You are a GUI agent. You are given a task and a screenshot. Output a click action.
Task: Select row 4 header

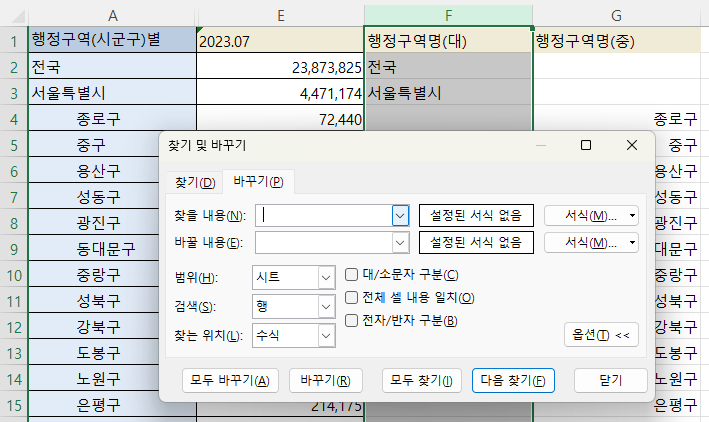[14, 119]
